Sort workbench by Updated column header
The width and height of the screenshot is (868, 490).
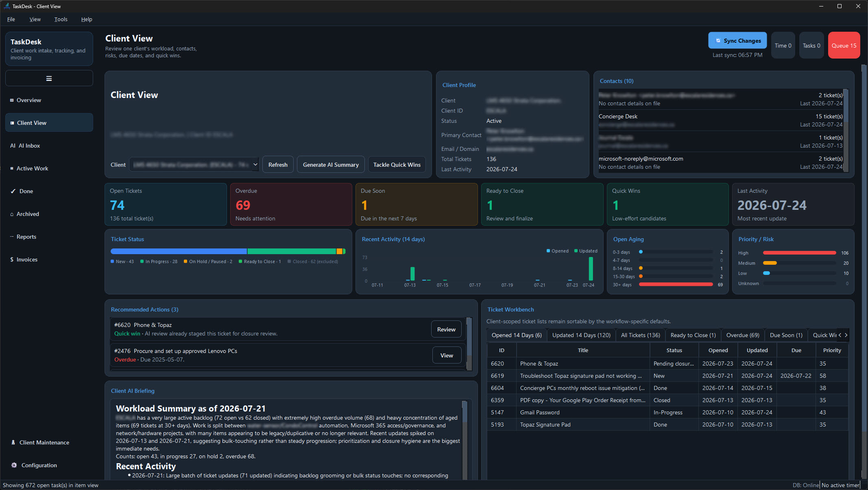[x=757, y=351]
